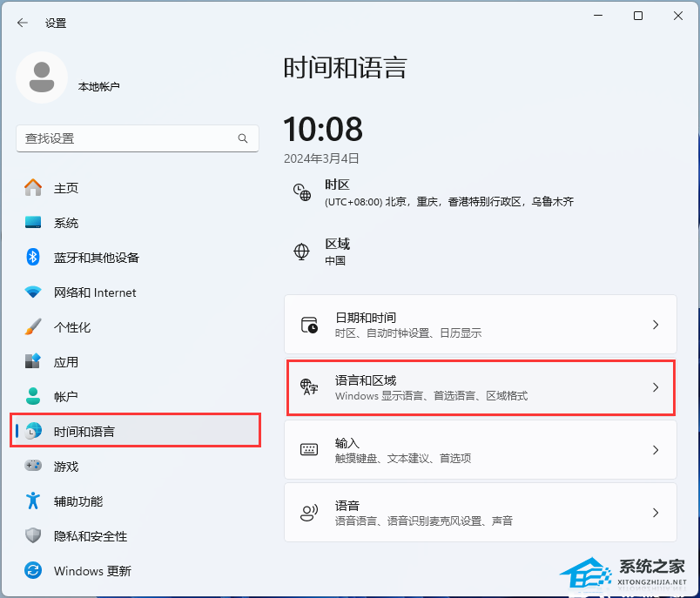Image resolution: width=700 pixels, height=598 pixels.
Task: Open the 语音 settings card
Action: click(x=481, y=513)
